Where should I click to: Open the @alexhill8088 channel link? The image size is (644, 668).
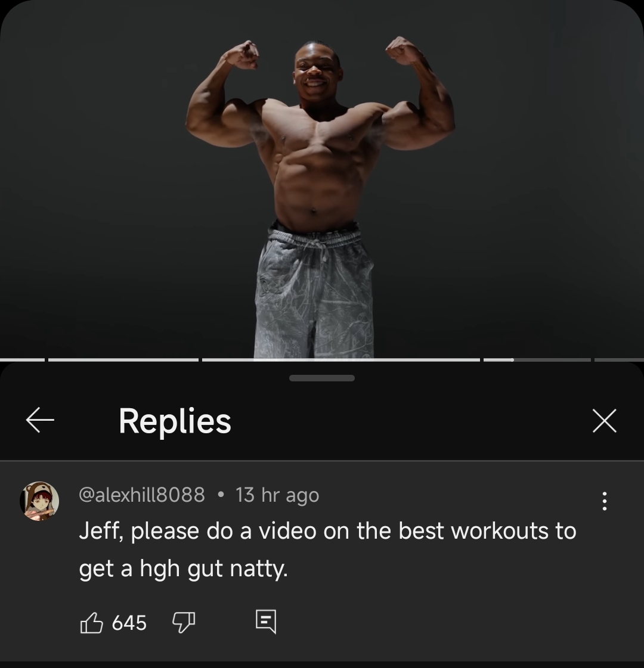click(x=142, y=495)
